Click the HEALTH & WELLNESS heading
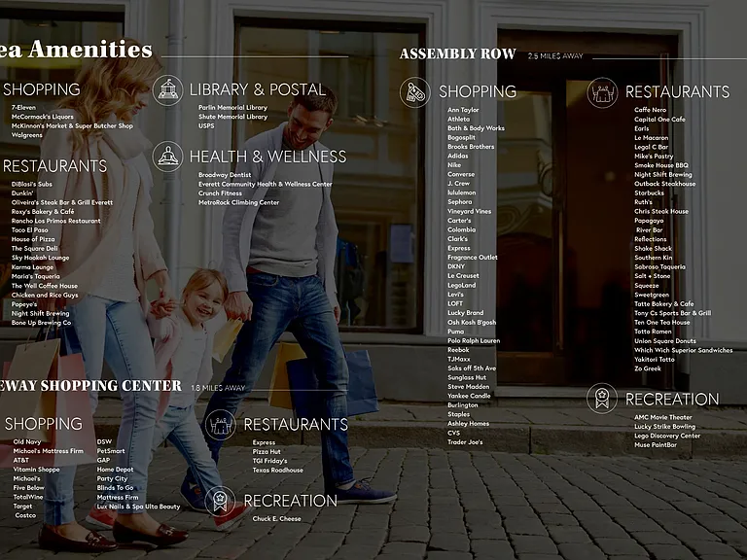 [268, 157]
